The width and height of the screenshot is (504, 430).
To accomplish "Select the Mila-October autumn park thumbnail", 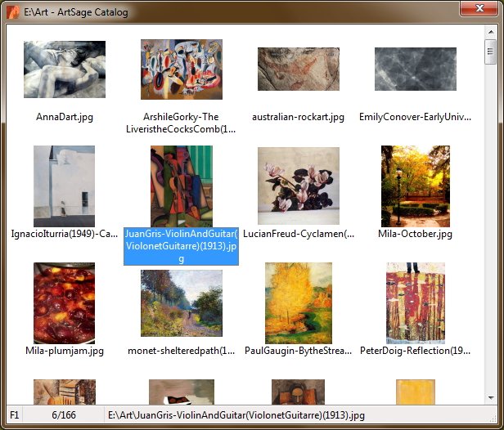I will point(416,186).
